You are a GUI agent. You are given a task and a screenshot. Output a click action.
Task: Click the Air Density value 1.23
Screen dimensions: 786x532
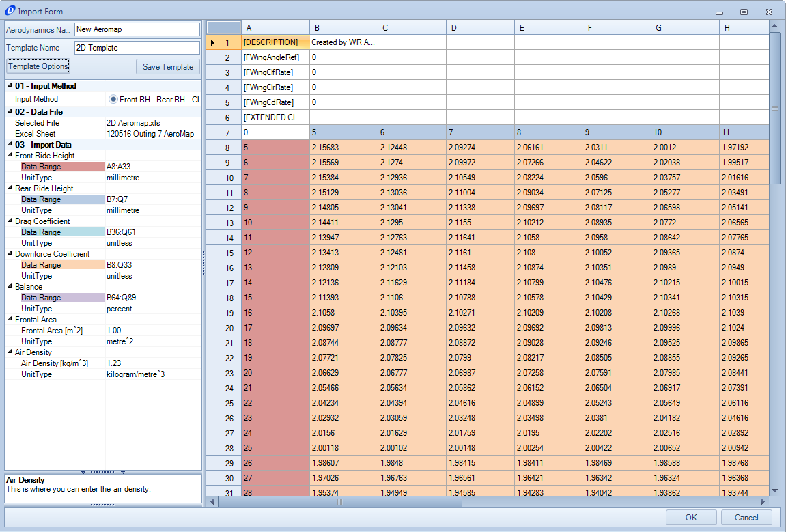pos(114,363)
